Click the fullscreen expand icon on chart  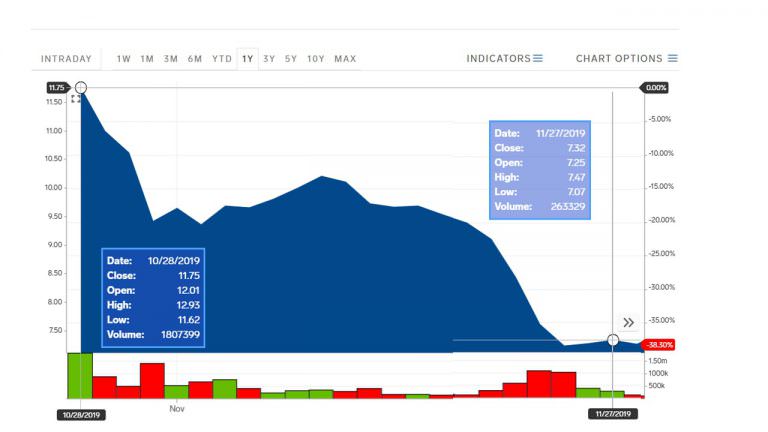pyautogui.click(x=75, y=98)
